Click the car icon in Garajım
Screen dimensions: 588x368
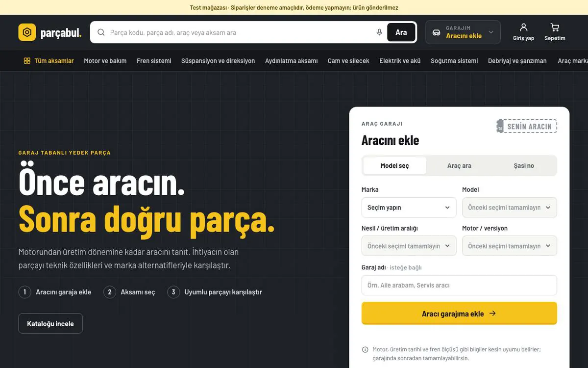436,32
